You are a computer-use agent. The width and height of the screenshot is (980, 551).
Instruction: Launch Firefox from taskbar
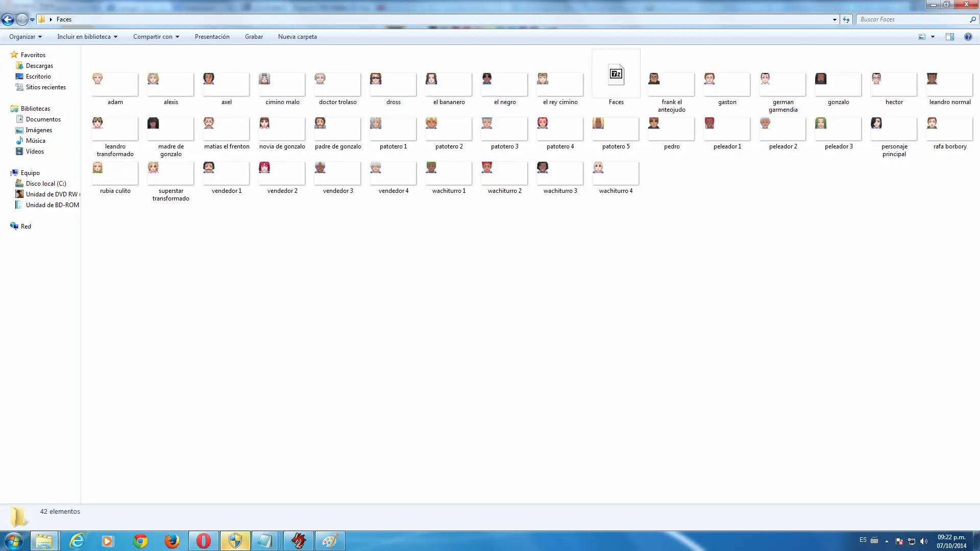[x=172, y=541]
